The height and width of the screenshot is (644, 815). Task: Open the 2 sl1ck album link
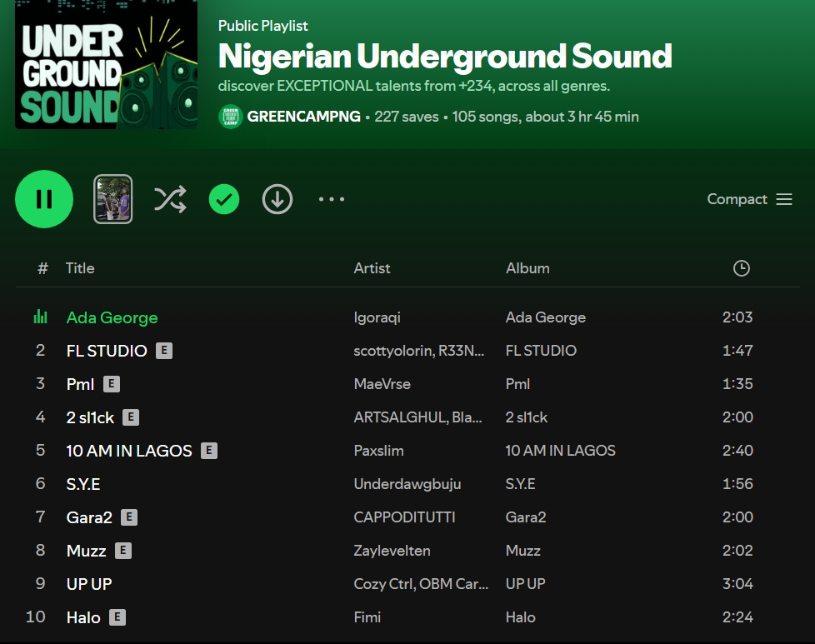point(527,417)
